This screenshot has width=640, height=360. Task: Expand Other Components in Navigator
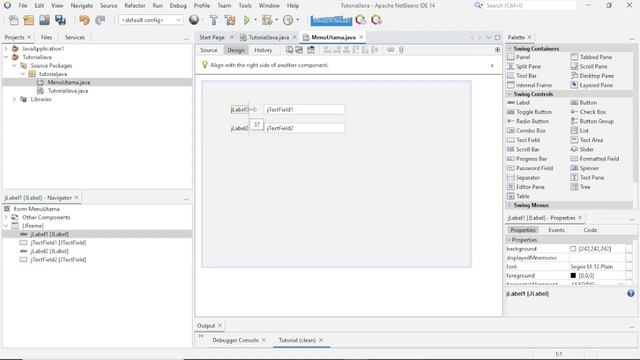6,217
